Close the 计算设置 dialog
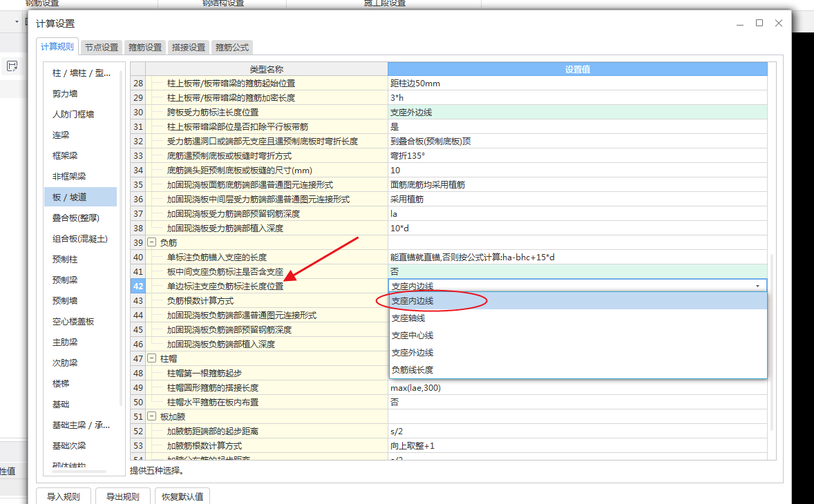This screenshot has width=814, height=504. point(779,23)
